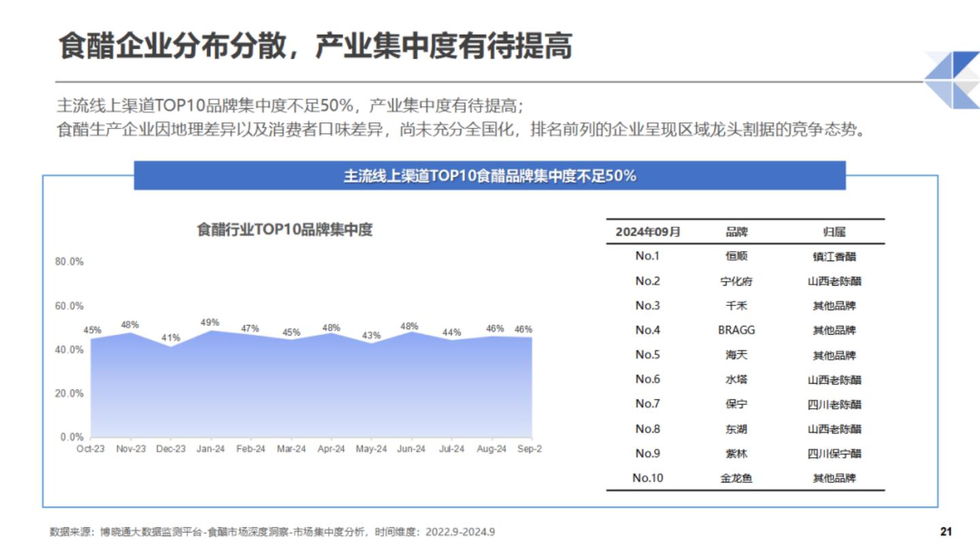Click the brand cell 千禾
The height and width of the screenshot is (551, 980).
pos(736,305)
